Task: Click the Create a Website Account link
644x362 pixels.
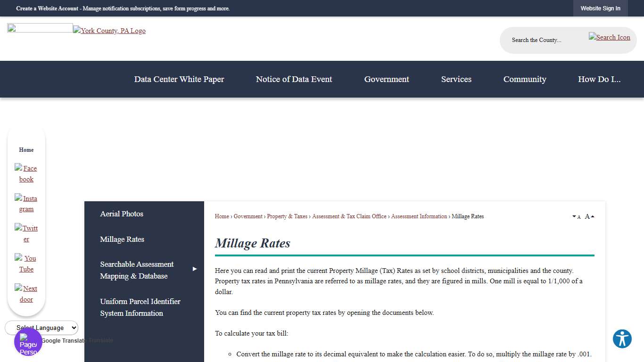Action: tap(47, 8)
